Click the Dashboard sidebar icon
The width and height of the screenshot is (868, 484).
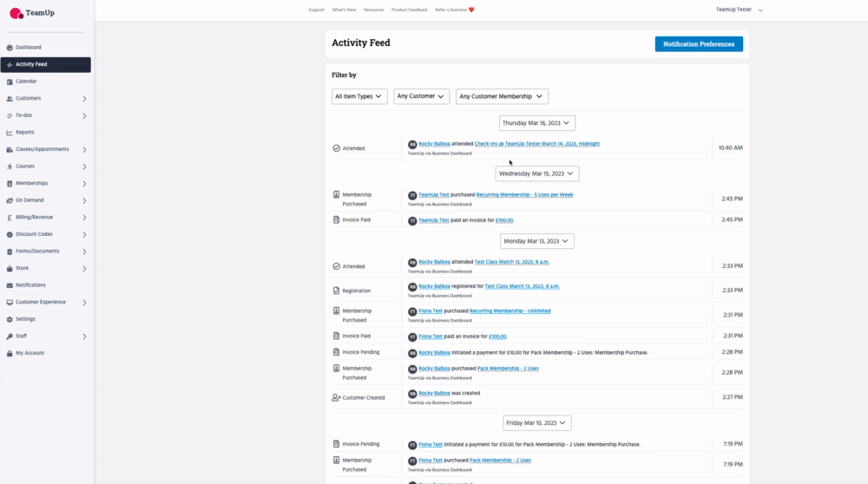point(10,47)
